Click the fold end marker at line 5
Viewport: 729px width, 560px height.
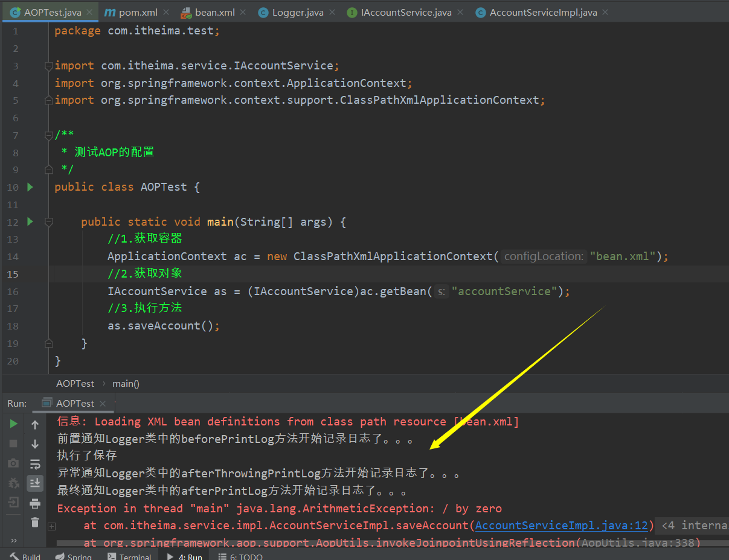(x=49, y=100)
